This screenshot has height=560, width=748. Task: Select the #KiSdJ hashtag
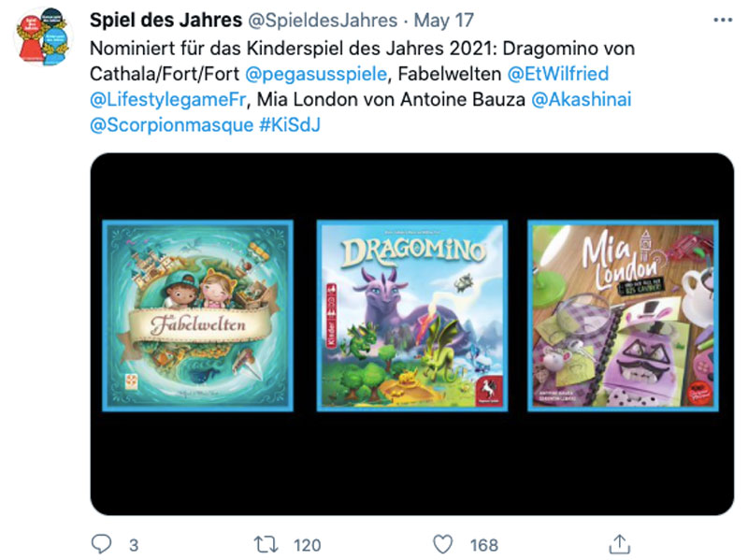pos(290,125)
